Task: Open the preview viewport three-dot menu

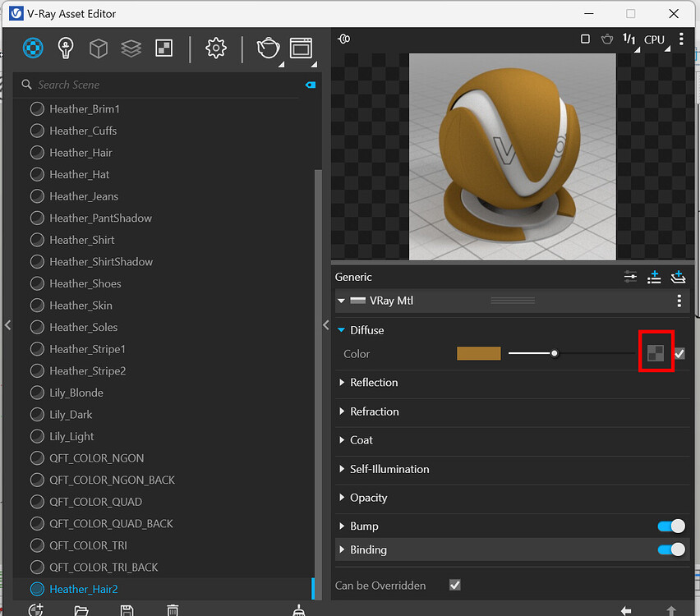Action: coord(681,39)
